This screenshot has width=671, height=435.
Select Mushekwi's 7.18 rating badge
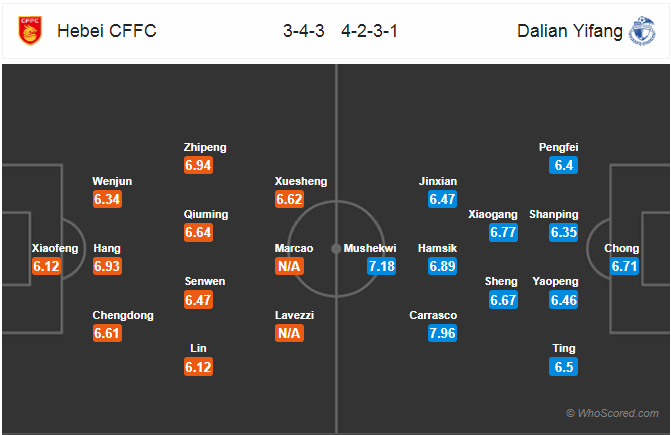[381, 266]
